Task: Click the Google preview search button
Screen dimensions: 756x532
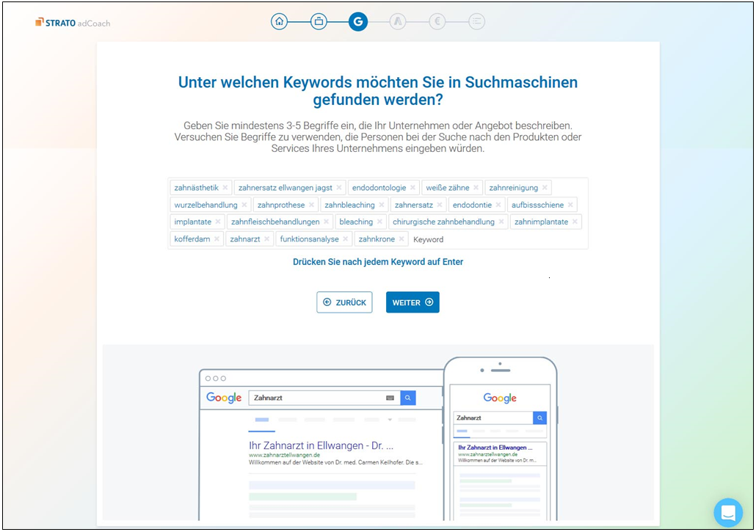Action: point(408,398)
